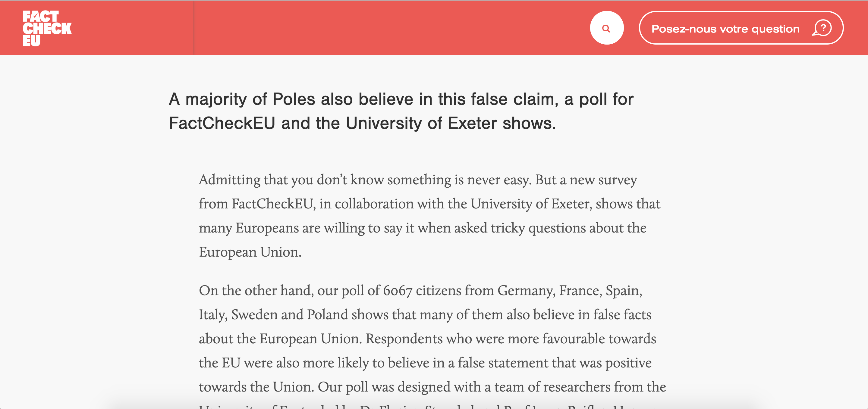Click the words 'European Union.' ending the first paragraph
868x409 pixels.
click(250, 252)
